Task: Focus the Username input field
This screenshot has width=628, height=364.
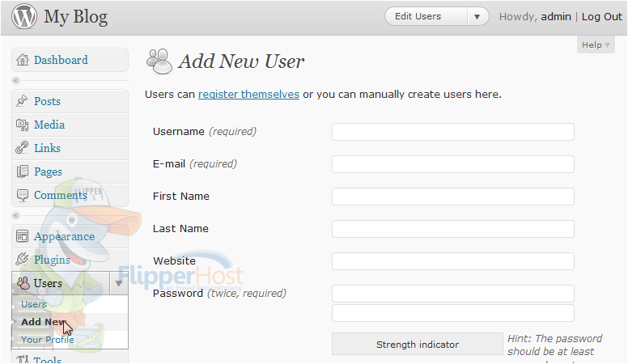Action: point(453,132)
